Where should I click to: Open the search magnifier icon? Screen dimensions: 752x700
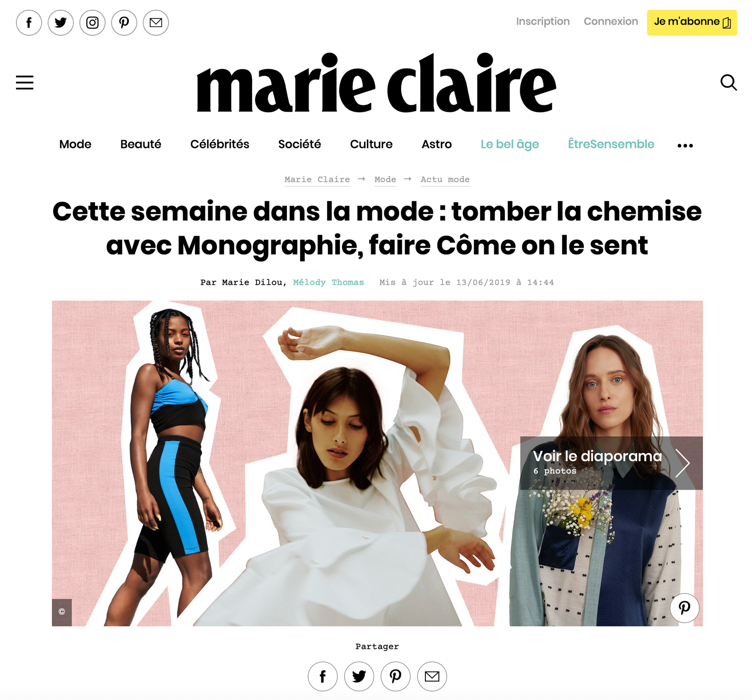pyautogui.click(x=728, y=82)
